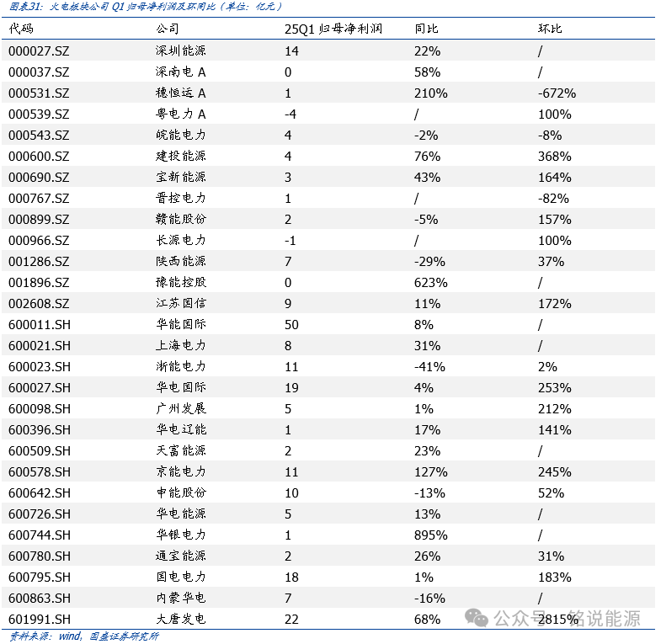Click the source note wind, 国盛证券研究所
This screenshot has height=644, width=661.
[109, 636]
